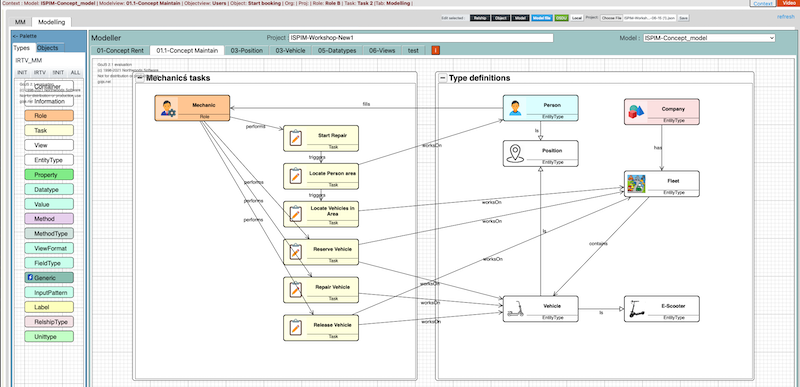Open the Model selection dropdown
This screenshot has width=800, height=387.
(x=709, y=38)
